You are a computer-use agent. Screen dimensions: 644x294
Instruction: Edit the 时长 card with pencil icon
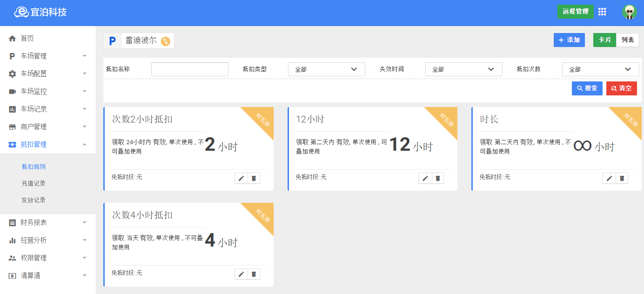click(609, 178)
